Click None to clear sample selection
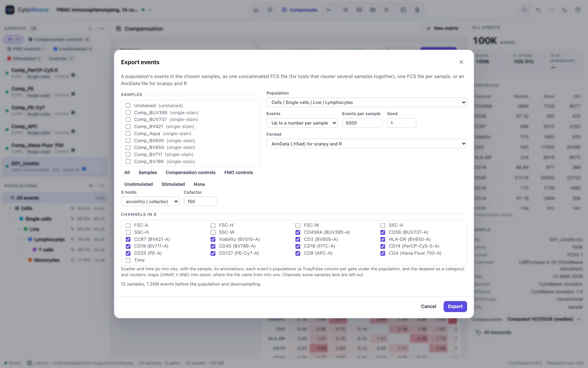Screen dimensions: 588x368 pos(199,184)
